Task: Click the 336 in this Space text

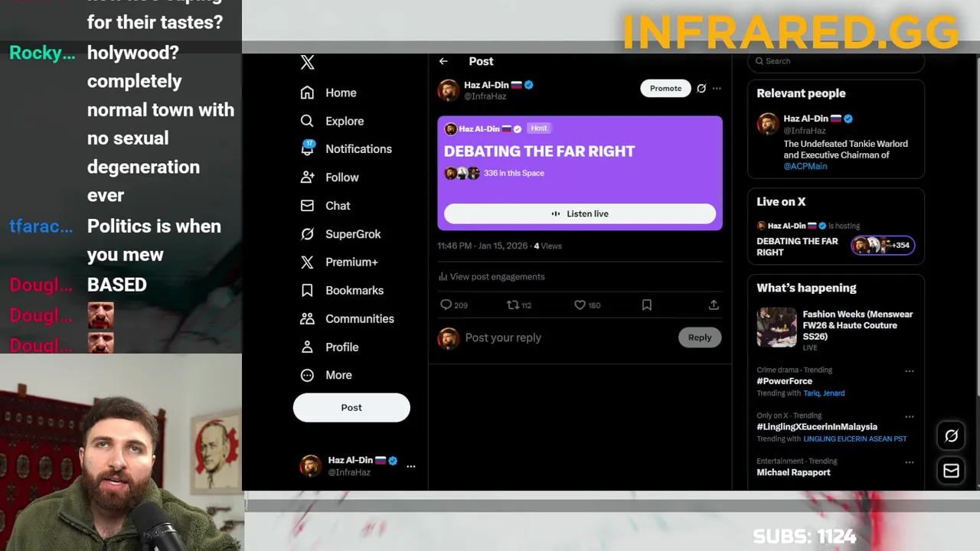Action: pos(514,173)
